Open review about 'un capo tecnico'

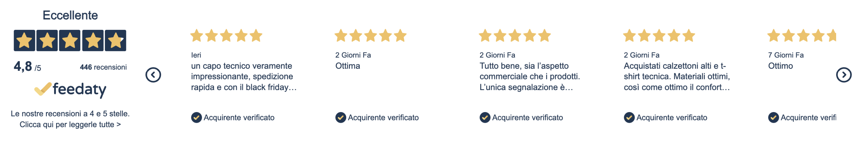pos(243,77)
